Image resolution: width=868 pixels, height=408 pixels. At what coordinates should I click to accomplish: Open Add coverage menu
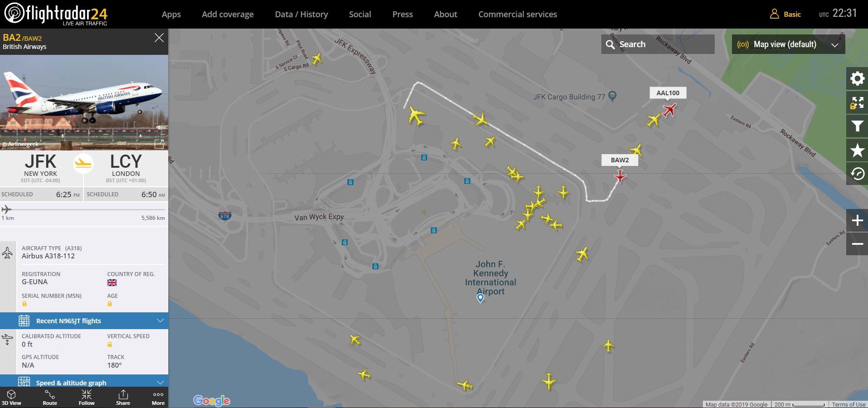click(x=228, y=14)
